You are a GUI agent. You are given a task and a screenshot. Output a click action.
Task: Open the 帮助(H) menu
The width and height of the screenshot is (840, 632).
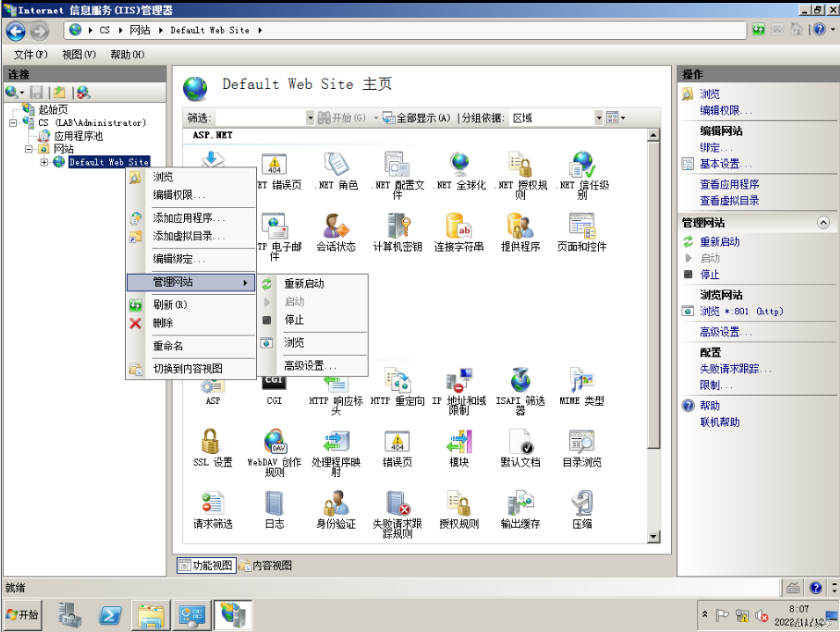127,55
